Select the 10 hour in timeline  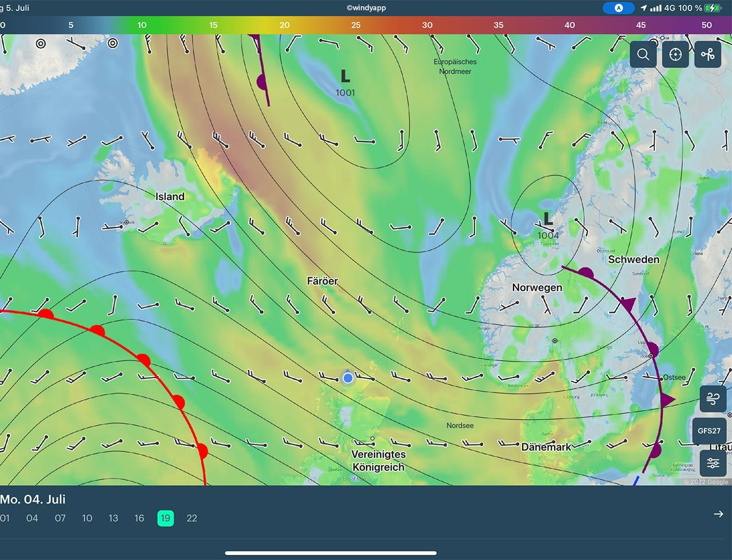[x=87, y=518]
